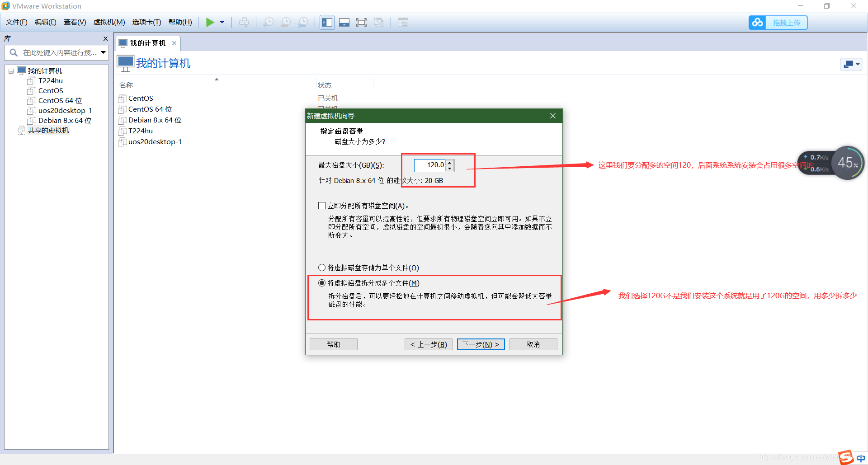Click the 下一步(N) next button
Image resolution: width=868 pixels, height=465 pixels.
pos(481,344)
